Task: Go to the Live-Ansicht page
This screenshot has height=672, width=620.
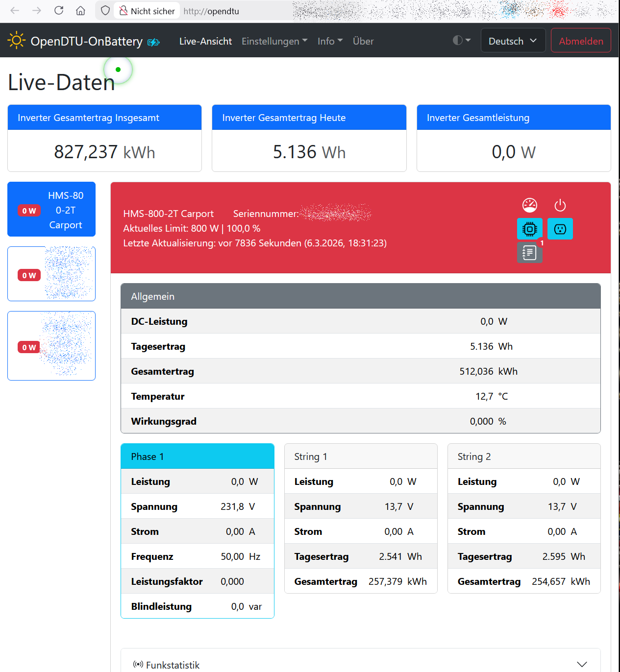Action: pyautogui.click(x=205, y=41)
